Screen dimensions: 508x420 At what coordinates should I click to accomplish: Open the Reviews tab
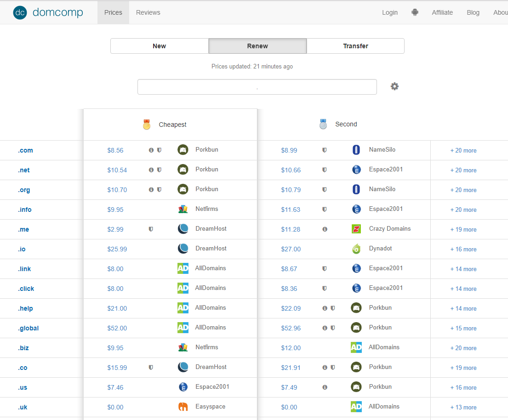pos(148,12)
